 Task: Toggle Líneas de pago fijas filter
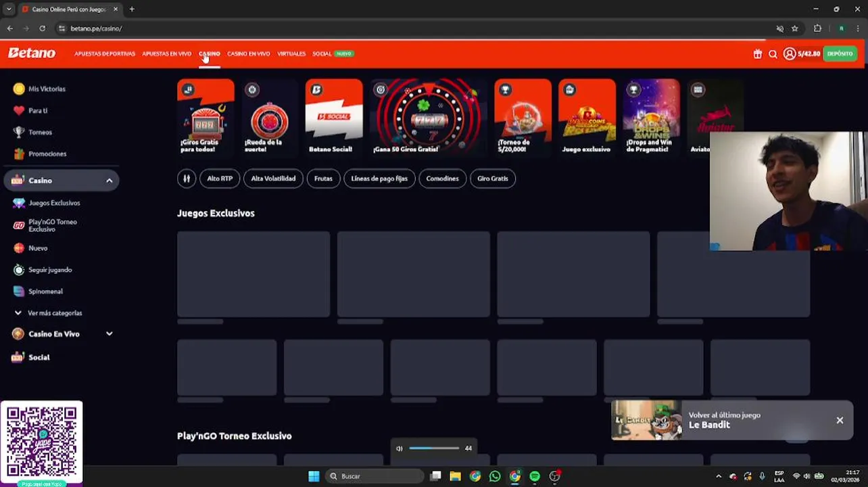pyautogui.click(x=379, y=179)
